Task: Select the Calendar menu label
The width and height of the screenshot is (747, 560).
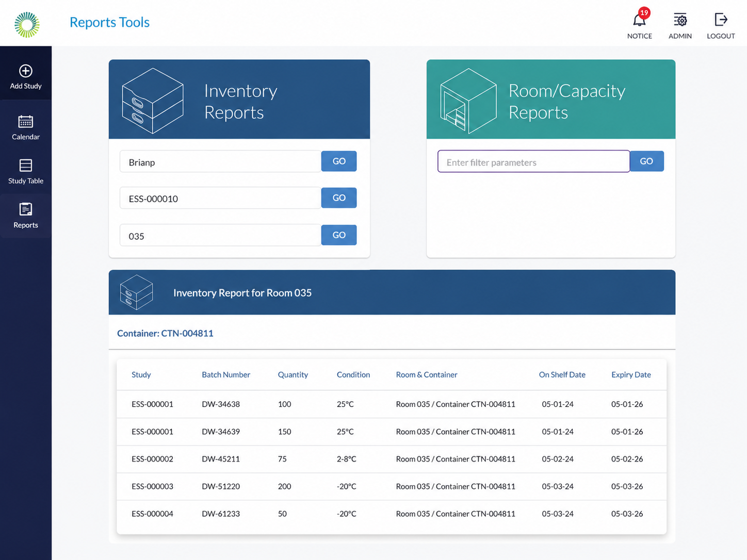Action: (26, 137)
